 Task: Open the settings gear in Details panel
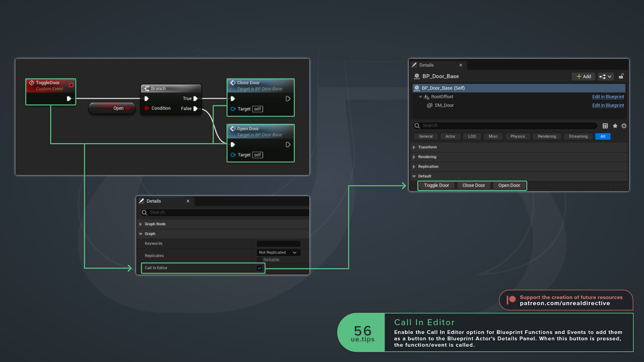[624, 126]
